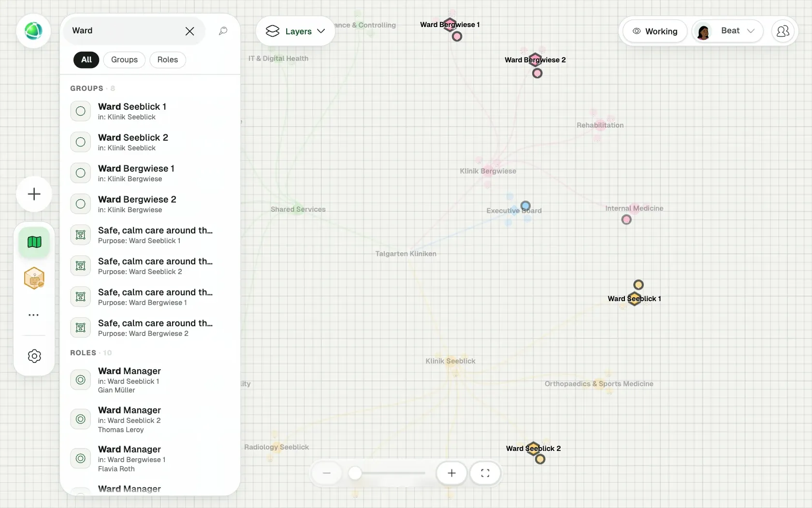Select Ward Bergwiese 2 group result
Image resolution: width=812 pixels, height=508 pixels.
click(150, 204)
